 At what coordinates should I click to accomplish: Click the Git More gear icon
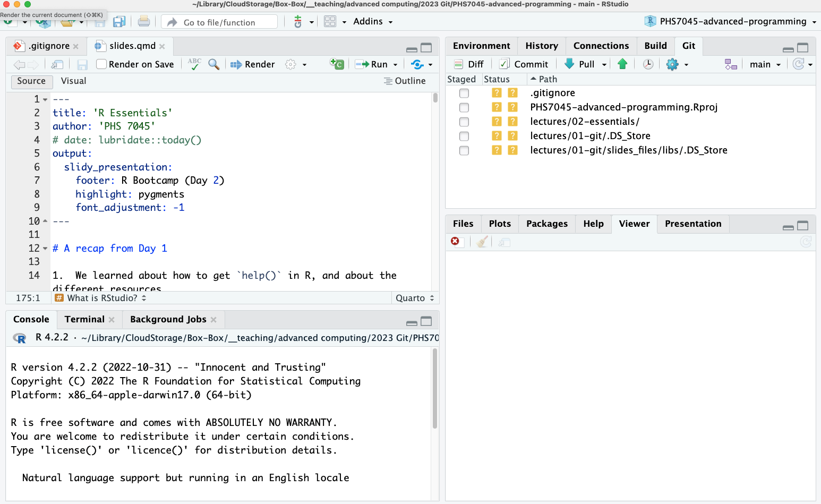(x=672, y=64)
